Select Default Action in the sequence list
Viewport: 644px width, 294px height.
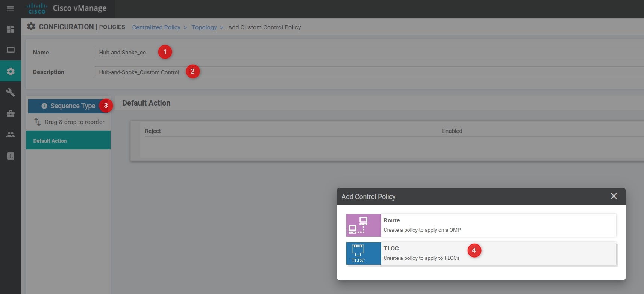click(x=68, y=140)
